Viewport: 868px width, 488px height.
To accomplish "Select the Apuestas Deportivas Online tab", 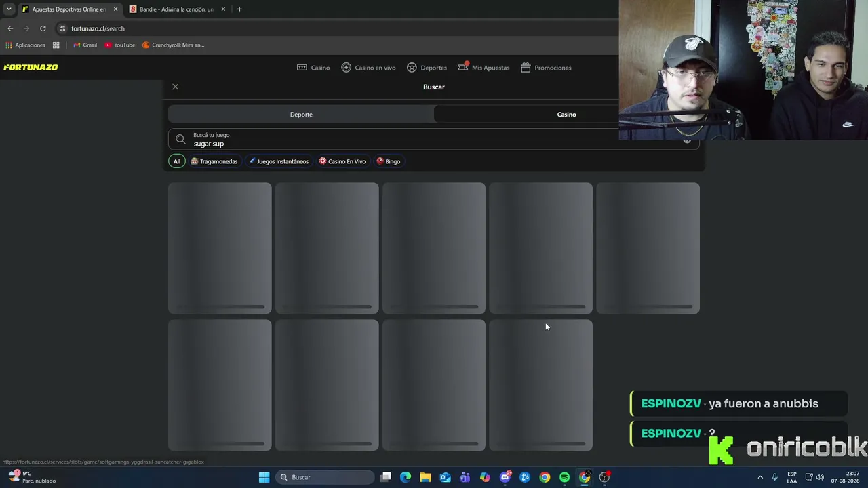I will point(68,9).
